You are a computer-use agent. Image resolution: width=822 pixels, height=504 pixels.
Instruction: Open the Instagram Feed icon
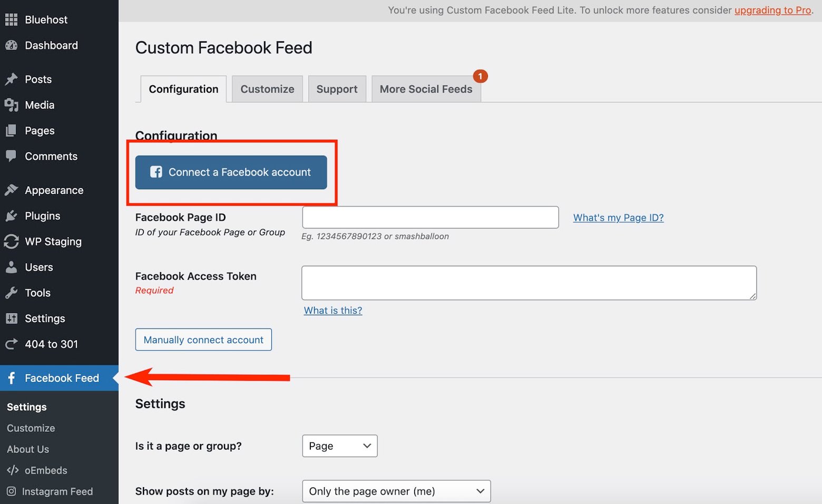pyautogui.click(x=12, y=491)
